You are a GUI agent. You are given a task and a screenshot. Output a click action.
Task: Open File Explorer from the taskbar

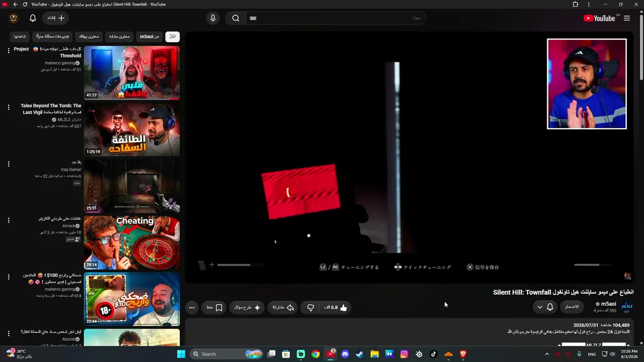(374, 354)
